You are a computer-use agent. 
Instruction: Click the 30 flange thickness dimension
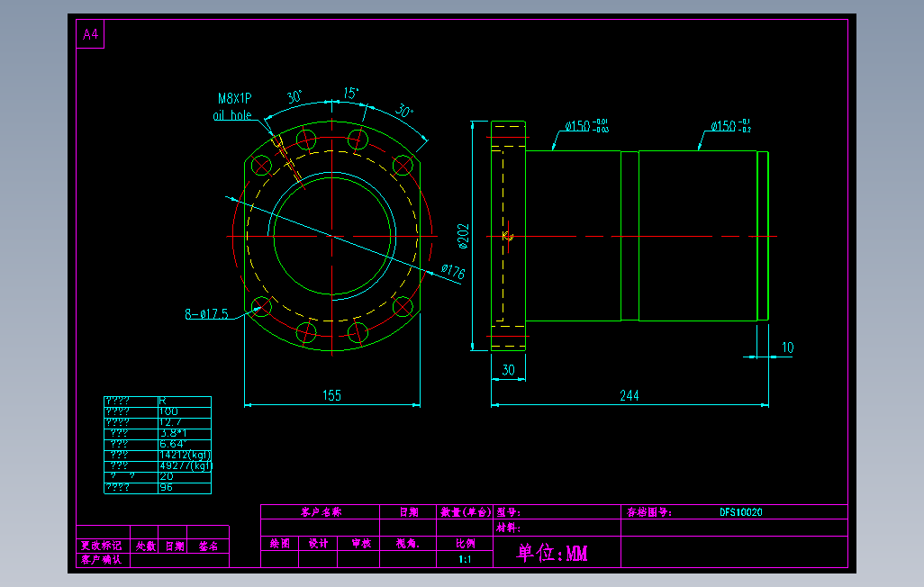tap(508, 370)
